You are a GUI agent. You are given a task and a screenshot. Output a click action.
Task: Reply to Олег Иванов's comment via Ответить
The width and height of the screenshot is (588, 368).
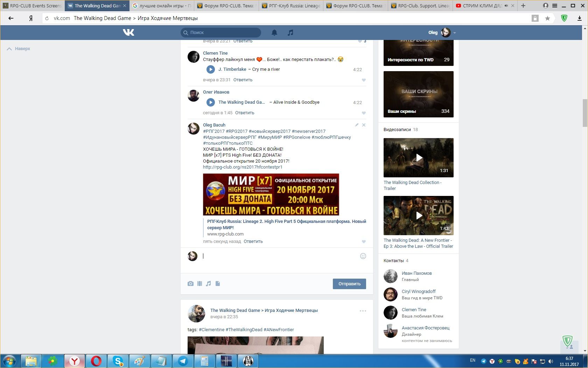(245, 113)
